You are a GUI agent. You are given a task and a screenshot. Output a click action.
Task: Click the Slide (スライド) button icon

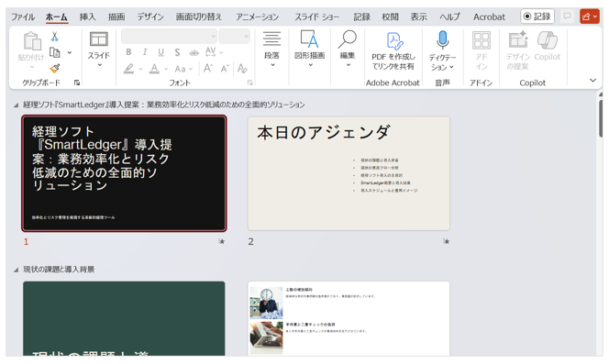[99, 39]
